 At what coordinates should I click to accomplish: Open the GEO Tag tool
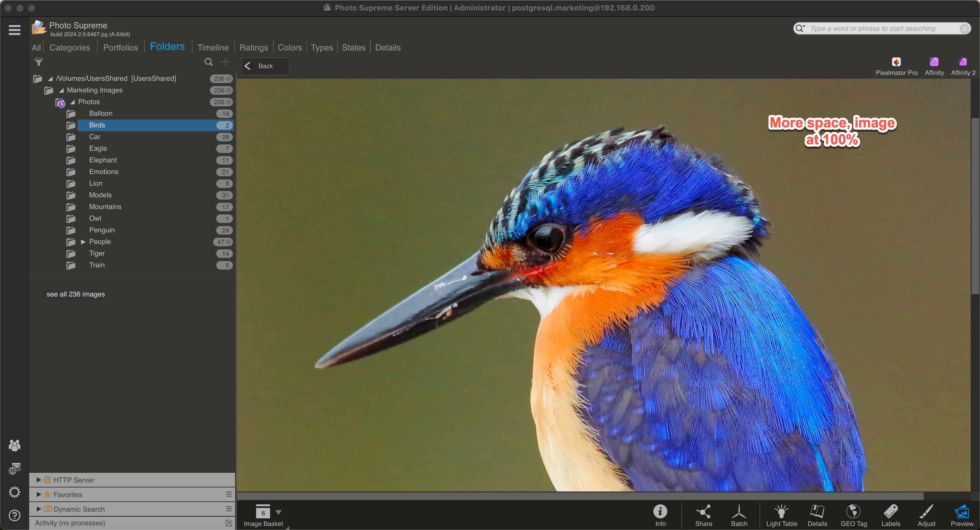coord(854,515)
